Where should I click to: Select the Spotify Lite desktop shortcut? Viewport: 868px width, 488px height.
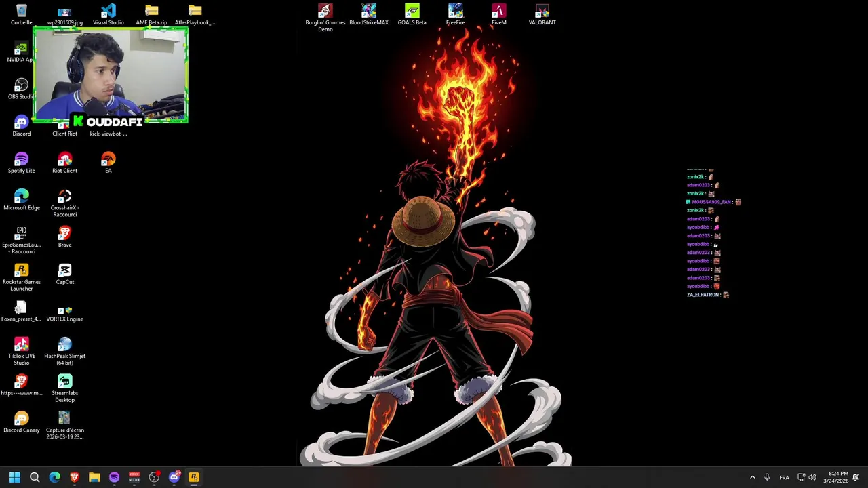[x=22, y=163]
